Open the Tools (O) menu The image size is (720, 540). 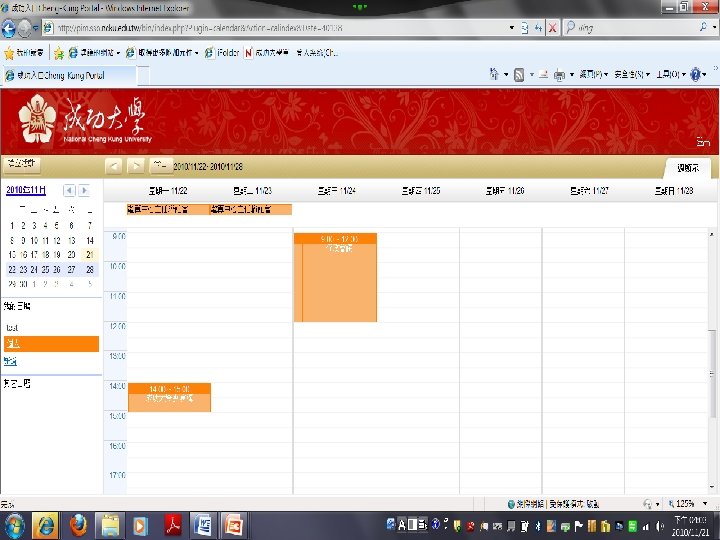pyautogui.click(x=671, y=74)
